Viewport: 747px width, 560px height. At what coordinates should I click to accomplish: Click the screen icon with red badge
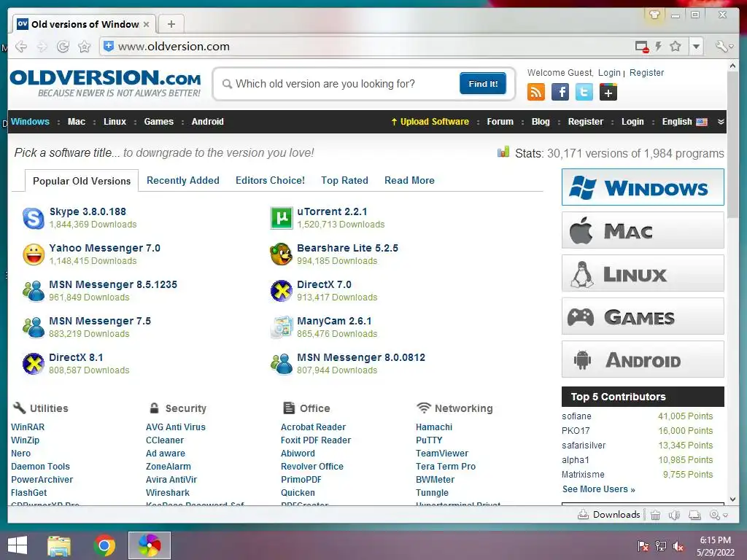pyautogui.click(x=642, y=47)
